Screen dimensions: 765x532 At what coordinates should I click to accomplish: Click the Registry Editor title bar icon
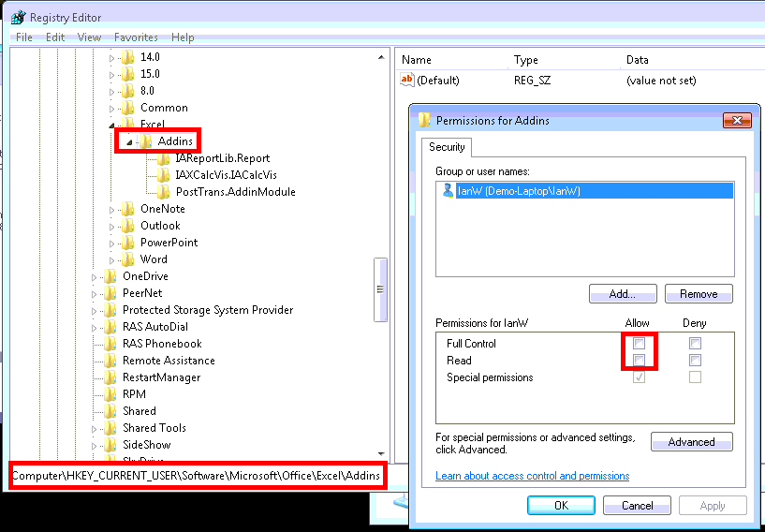(18, 18)
